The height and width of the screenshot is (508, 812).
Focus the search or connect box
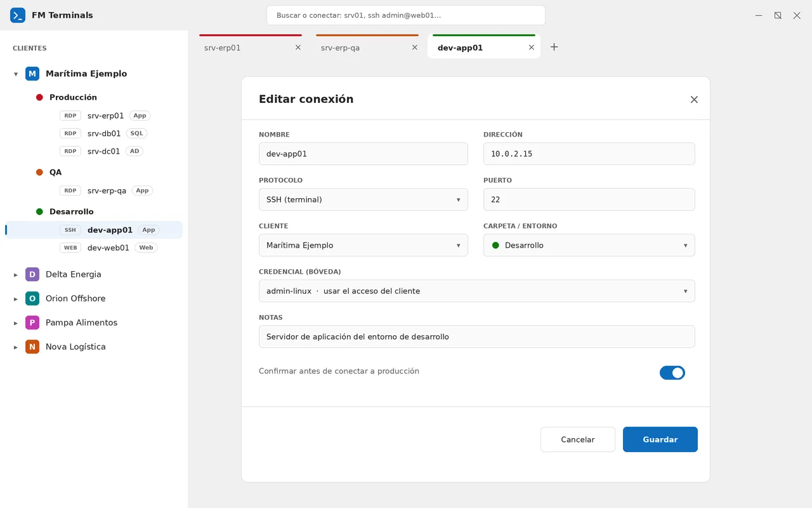coord(406,15)
